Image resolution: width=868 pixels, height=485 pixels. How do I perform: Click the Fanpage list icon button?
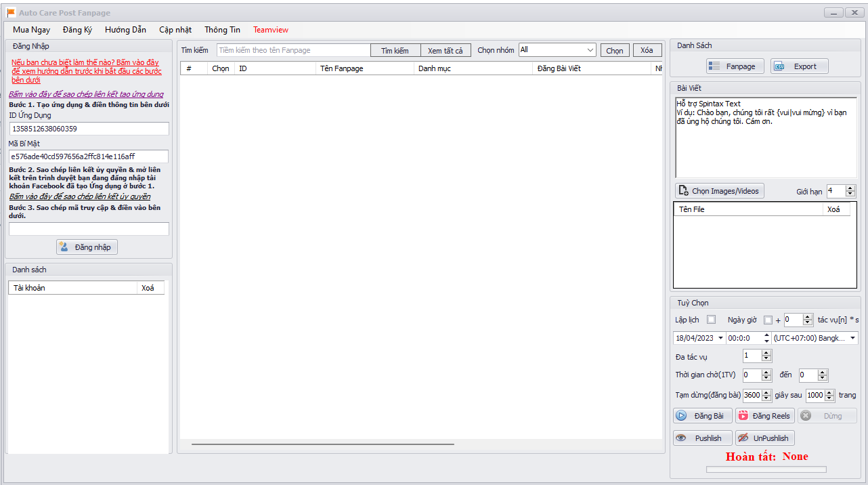pos(735,66)
